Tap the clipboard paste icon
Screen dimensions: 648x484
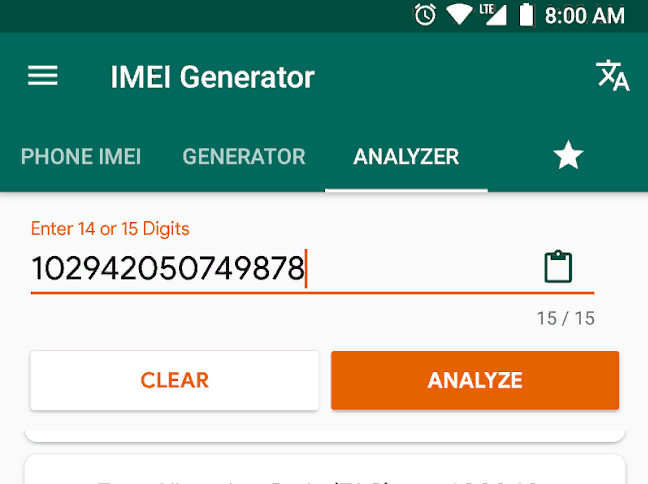pos(558,267)
